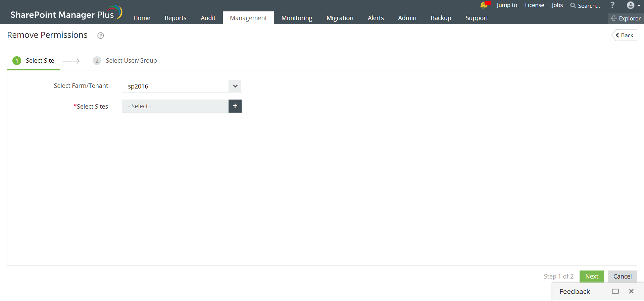Open the License link
The image size is (644, 301).
[535, 5]
